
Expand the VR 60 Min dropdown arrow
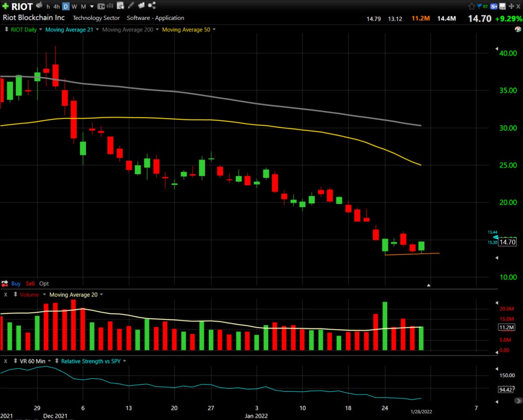49,361
